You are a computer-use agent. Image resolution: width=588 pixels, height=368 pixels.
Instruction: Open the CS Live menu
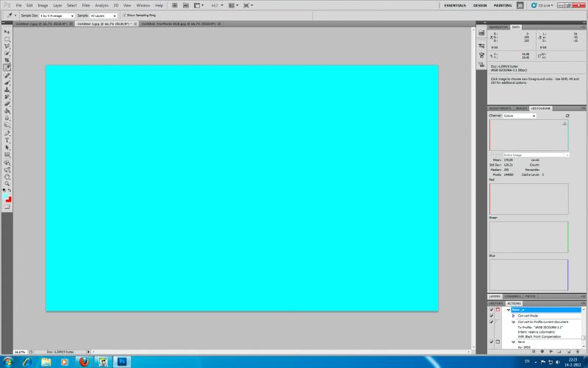tap(542, 6)
